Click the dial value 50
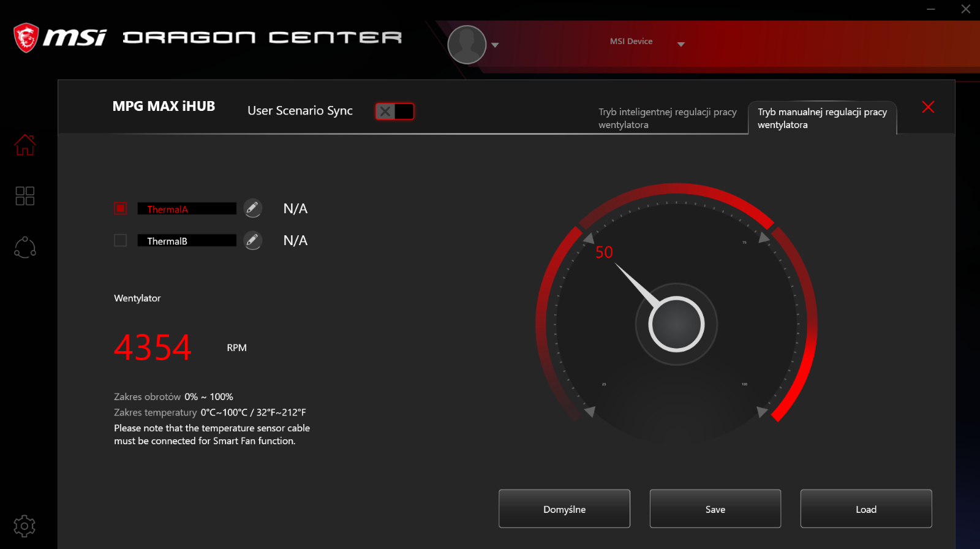980x549 pixels. point(604,252)
